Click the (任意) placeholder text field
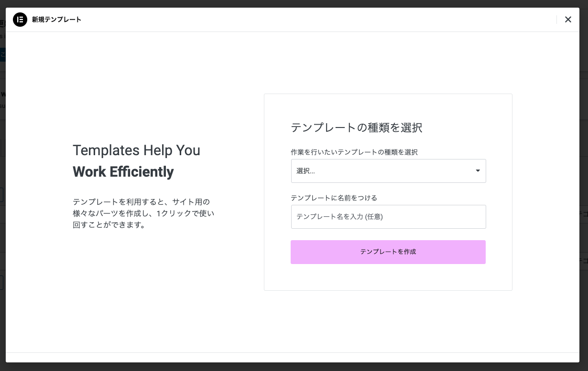This screenshot has width=588, height=371. tap(388, 217)
